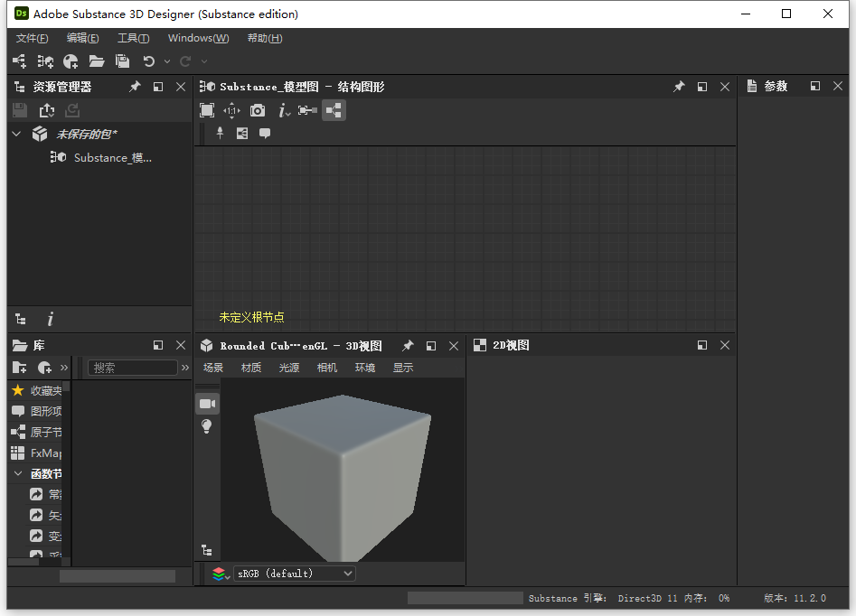Viewport: 856px width, 616px height.
Task: Close the Substance_模型图 graph panel
Action: [x=725, y=87]
